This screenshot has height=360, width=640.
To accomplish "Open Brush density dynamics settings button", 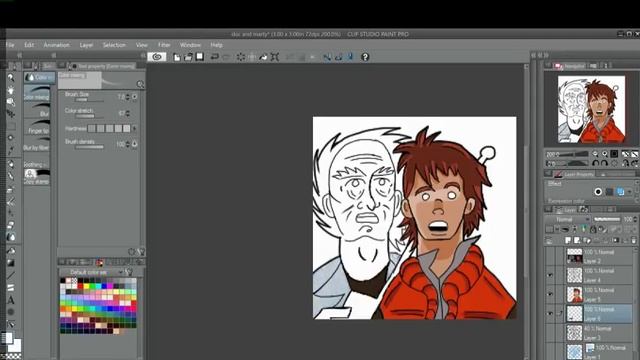I will [x=135, y=144].
